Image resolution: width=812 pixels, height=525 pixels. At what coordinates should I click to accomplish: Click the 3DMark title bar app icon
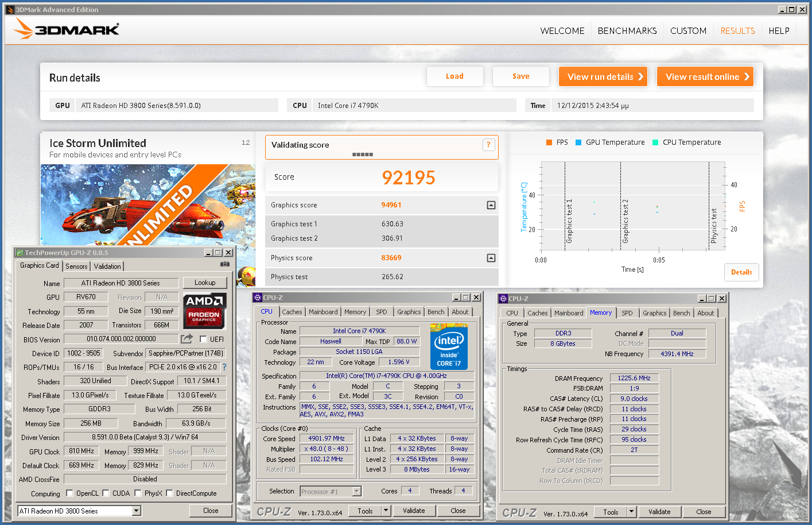tap(10, 10)
